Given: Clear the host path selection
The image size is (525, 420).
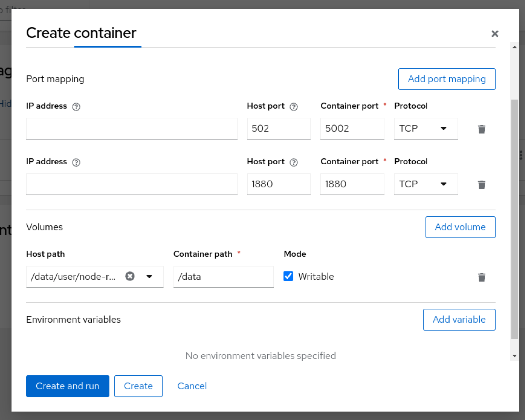Looking at the screenshot, I should [x=130, y=276].
